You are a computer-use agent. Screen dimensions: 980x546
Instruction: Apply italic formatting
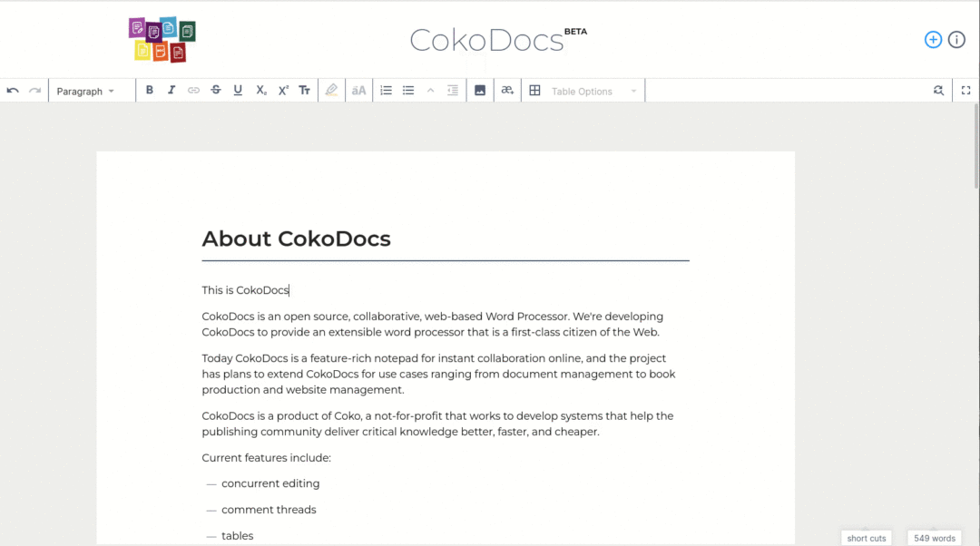click(171, 90)
